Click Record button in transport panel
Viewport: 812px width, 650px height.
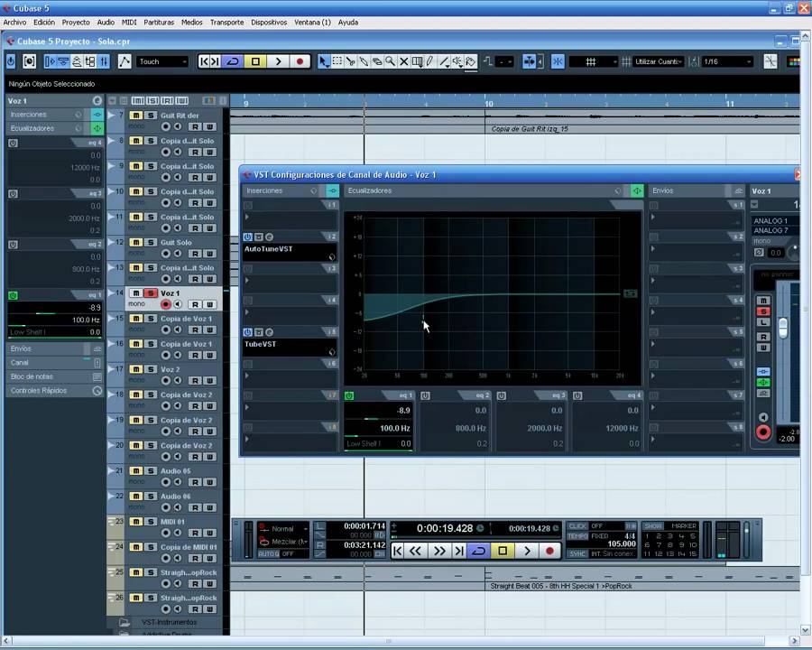pos(550,551)
